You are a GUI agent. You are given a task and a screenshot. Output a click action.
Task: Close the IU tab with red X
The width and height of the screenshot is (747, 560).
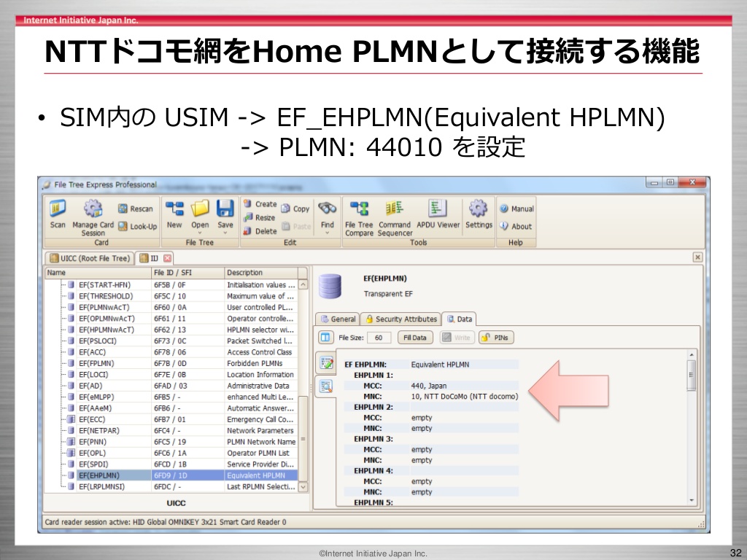tap(167, 258)
